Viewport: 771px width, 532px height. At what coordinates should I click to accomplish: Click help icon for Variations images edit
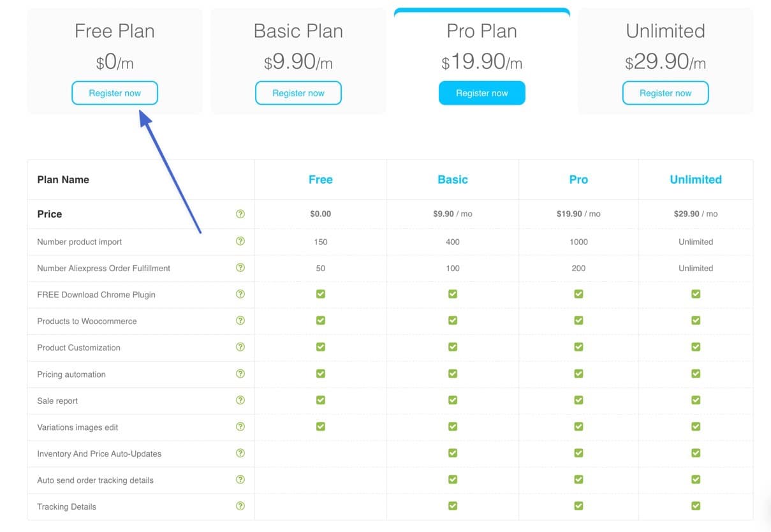pyautogui.click(x=240, y=427)
